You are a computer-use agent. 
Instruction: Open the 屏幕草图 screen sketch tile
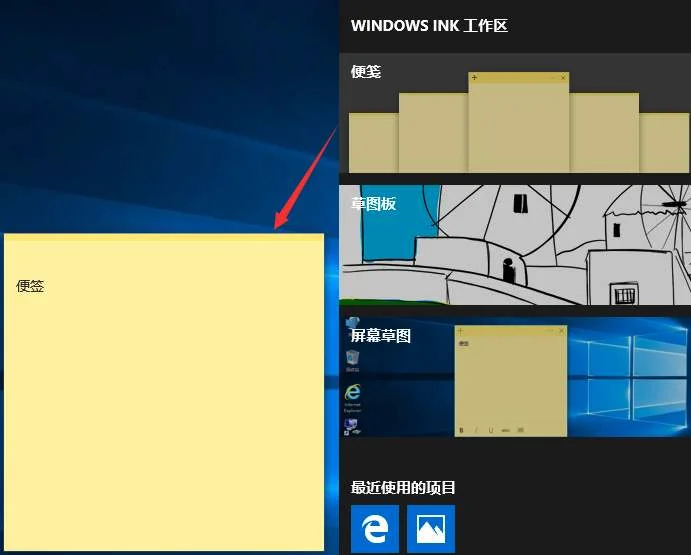515,377
